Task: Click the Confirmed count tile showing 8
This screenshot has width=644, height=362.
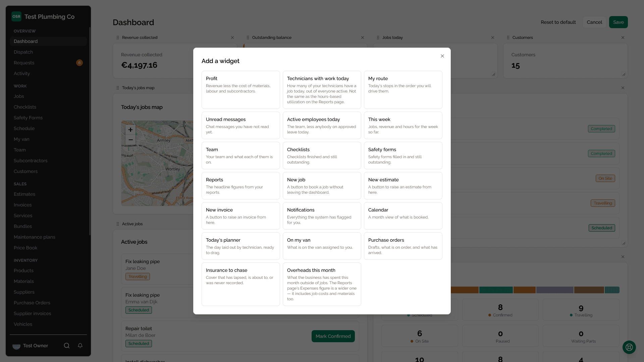Action: pos(500,310)
